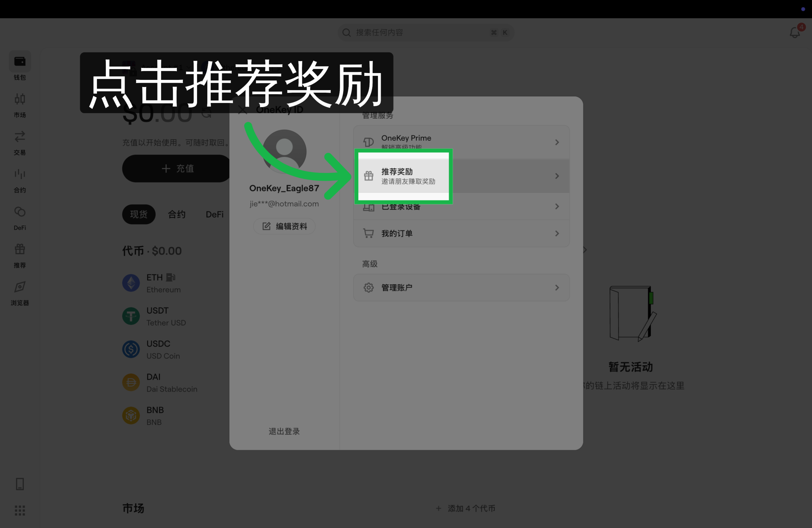Switch to the 合约 tab
This screenshot has width=812, height=528.
point(177,214)
